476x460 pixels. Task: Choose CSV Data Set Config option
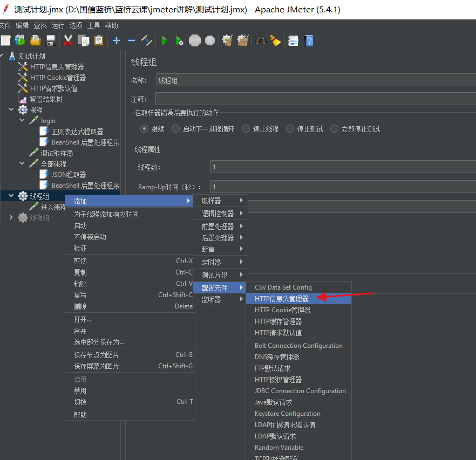pos(299,287)
